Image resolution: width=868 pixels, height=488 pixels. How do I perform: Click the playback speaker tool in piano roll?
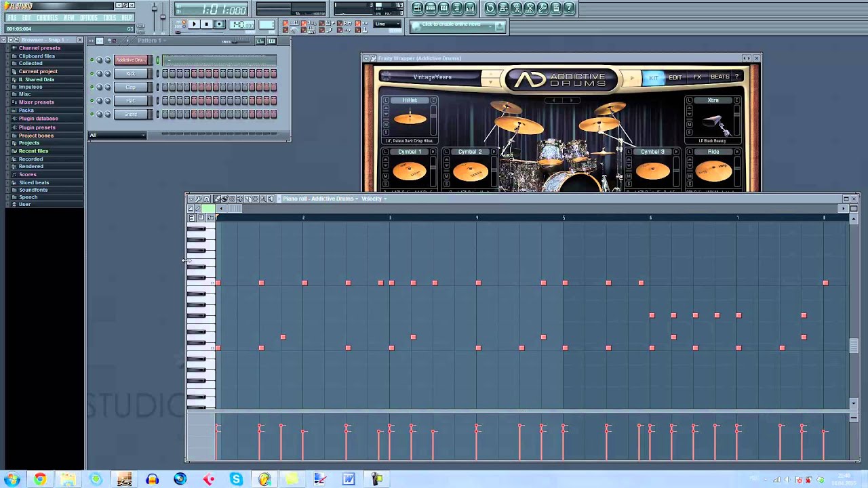(x=271, y=199)
